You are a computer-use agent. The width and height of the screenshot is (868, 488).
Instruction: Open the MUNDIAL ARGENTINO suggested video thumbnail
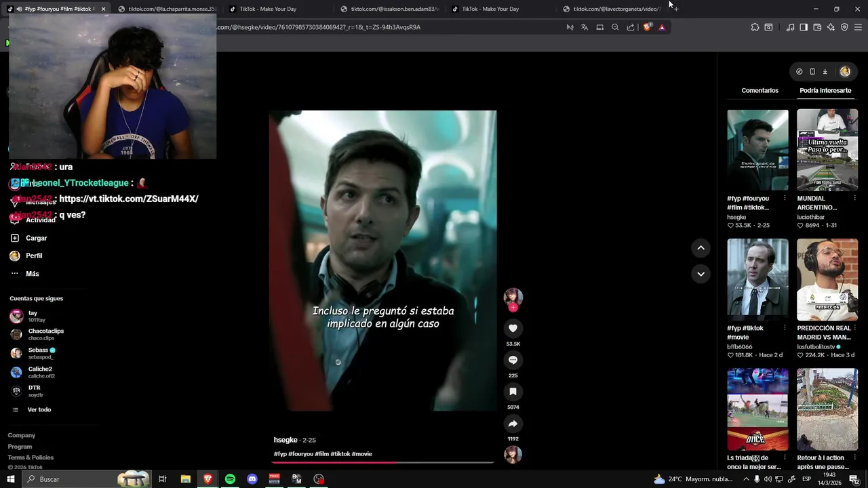point(827,149)
